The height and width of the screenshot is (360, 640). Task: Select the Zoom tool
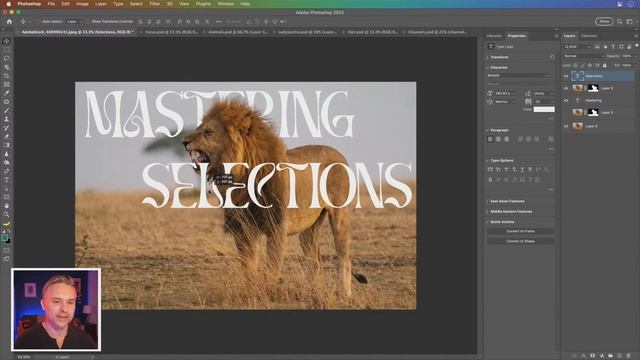pos(7,214)
